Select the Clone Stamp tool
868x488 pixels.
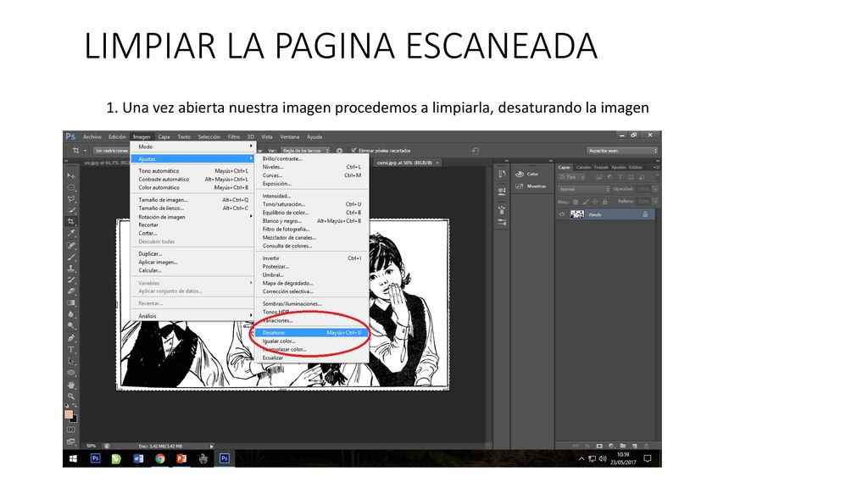point(71,269)
